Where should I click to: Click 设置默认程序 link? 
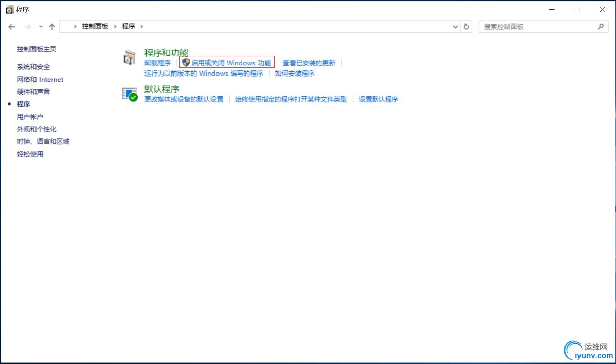click(x=379, y=99)
